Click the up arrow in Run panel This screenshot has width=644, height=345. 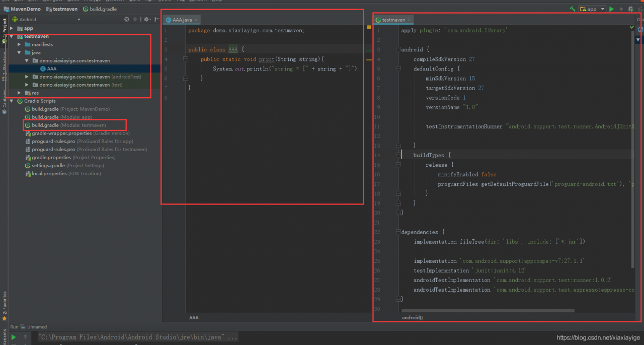(x=25, y=337)
